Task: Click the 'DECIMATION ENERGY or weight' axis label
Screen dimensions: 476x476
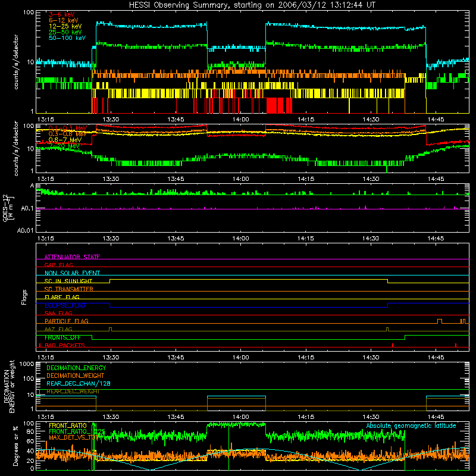Action: point(9,386)
